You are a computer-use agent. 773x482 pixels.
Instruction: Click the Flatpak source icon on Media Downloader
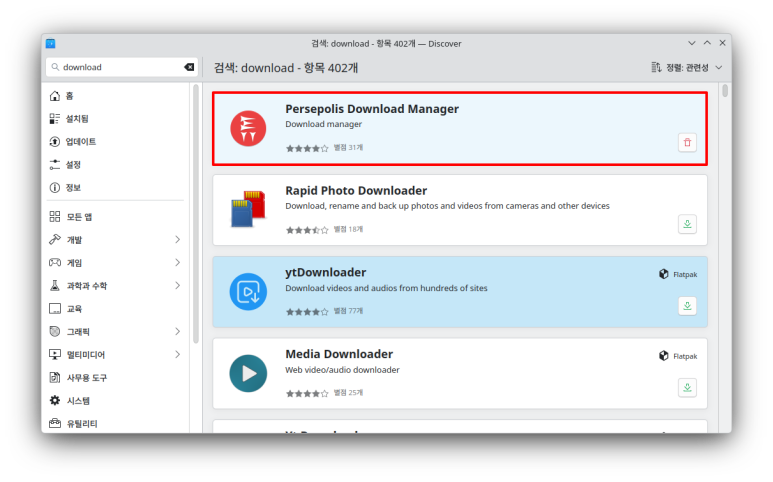664,356
